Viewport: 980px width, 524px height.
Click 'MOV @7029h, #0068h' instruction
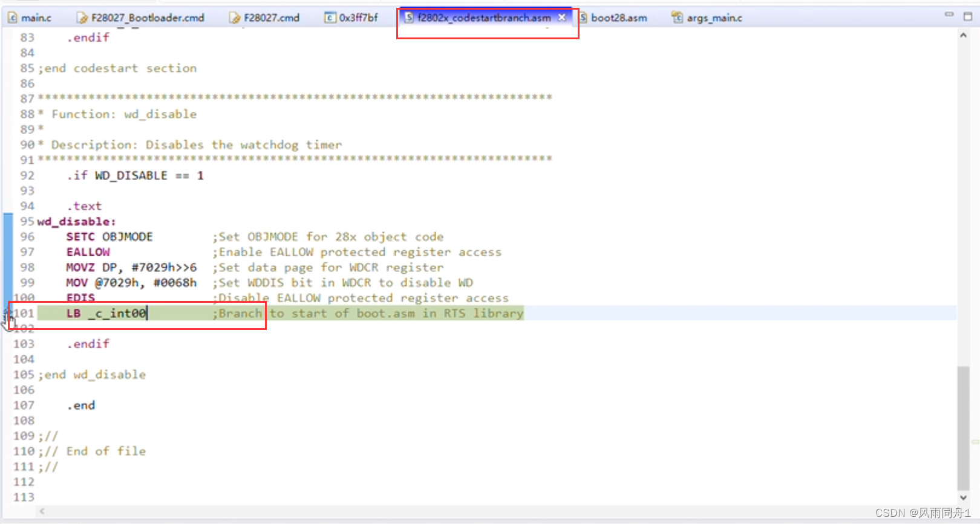131,283
